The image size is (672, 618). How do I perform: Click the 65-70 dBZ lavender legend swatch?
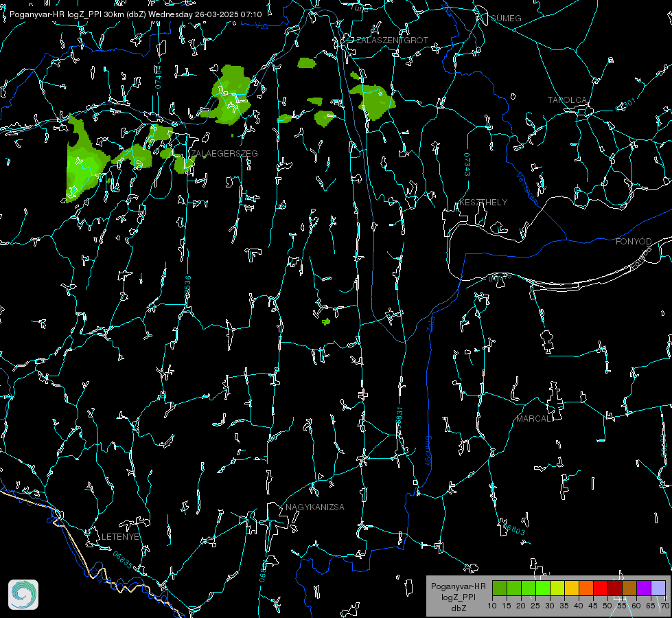(658, 588)
